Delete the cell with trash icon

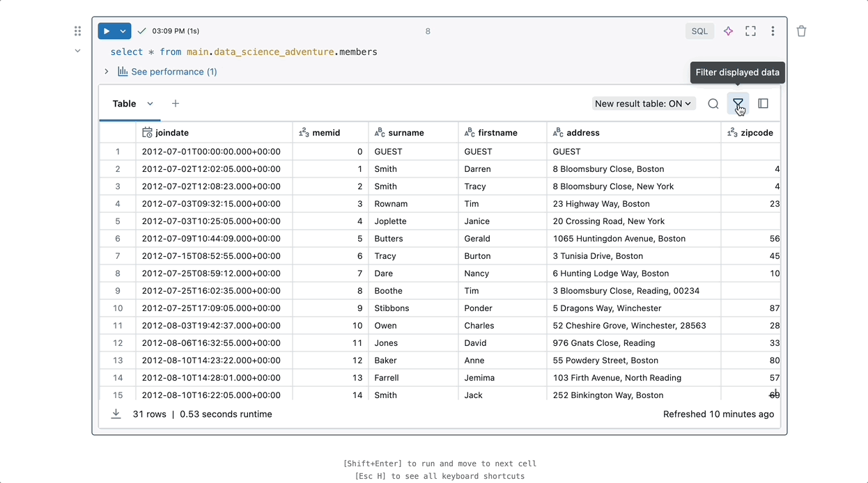pyautogui.click(x=801, y=31)
